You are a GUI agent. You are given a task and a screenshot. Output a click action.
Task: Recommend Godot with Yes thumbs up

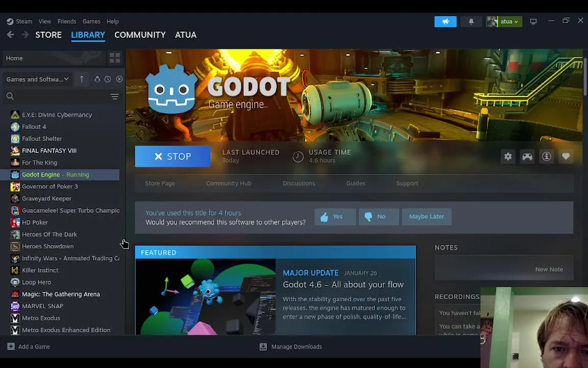point(335,217)
